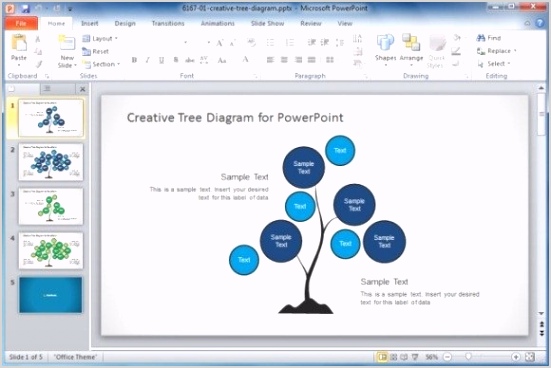Image resolution: width=551 pixels, height=368 pixels.
Task: Open the File tab
Action: coord(21,23)
